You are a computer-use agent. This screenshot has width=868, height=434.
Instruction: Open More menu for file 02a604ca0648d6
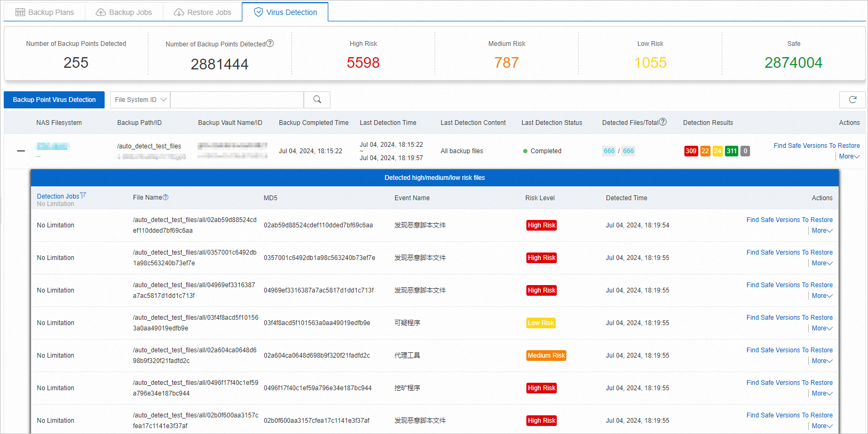[x=822, y=361]
